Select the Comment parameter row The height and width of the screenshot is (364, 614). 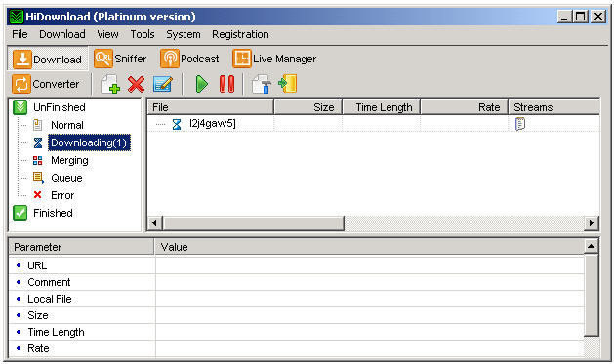click(x=296, y=282)
